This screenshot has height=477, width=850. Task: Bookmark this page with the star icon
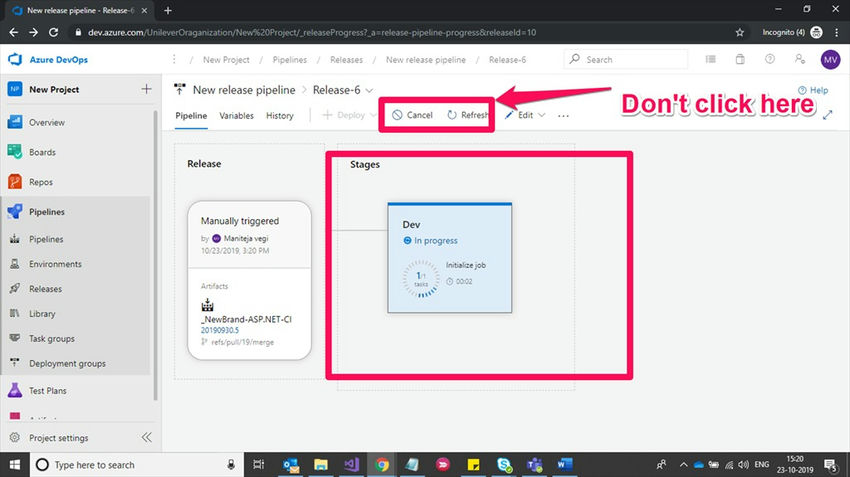pyautogui.click(x=739, y=33)
